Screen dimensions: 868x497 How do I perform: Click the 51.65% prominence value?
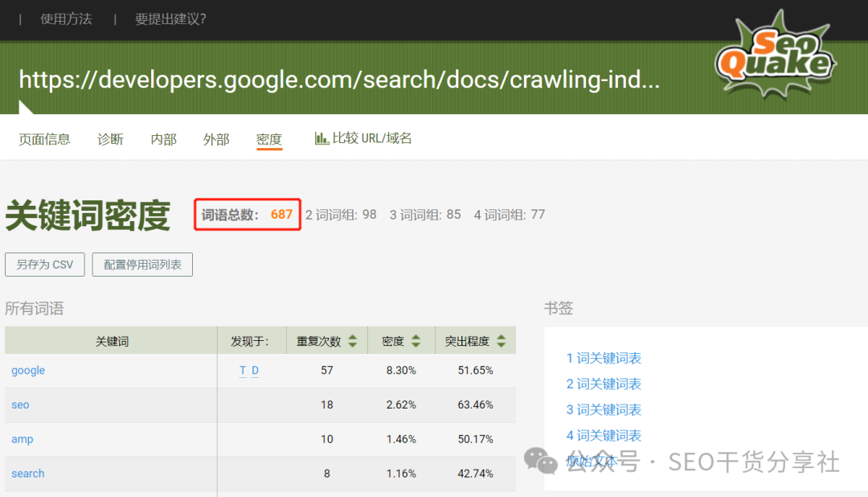click(475, 370)
